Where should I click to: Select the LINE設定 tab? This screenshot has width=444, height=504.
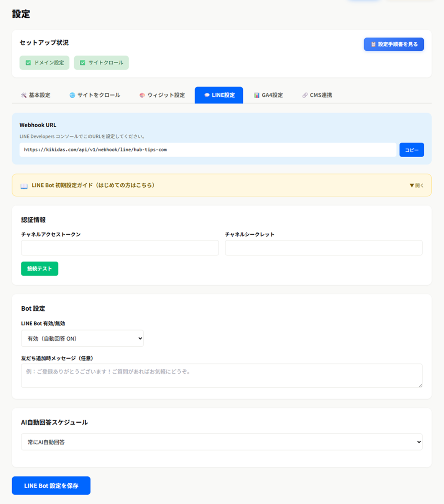pos(219,95)
